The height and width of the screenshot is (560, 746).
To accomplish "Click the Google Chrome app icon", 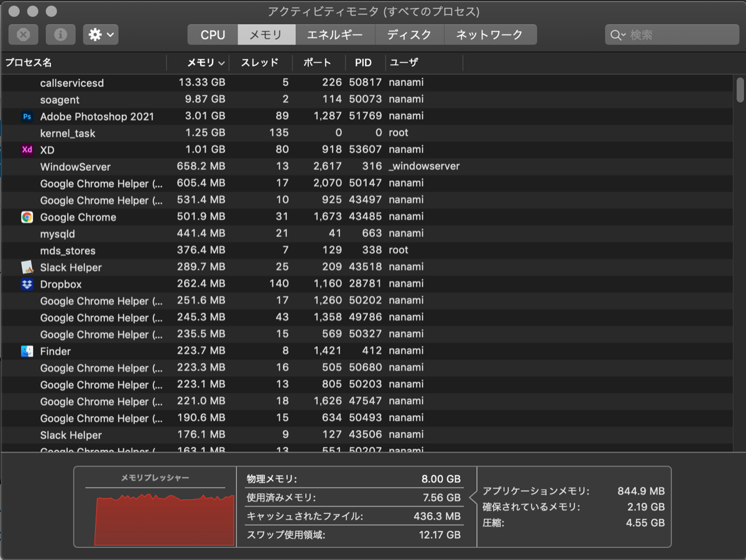I will tap(27, 217).
